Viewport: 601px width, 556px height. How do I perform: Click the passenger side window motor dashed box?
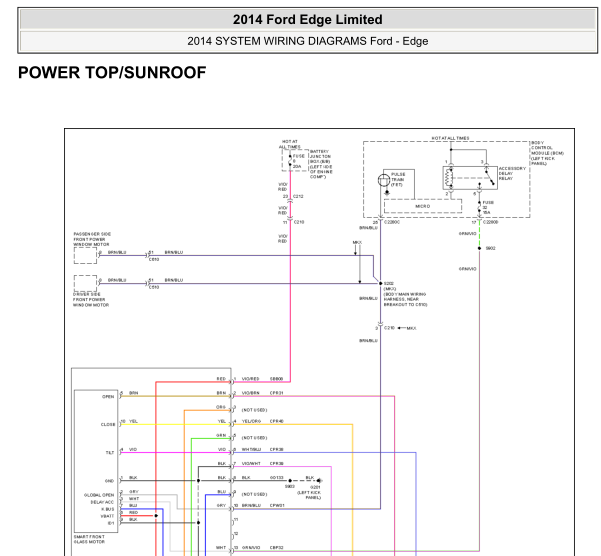85,255
